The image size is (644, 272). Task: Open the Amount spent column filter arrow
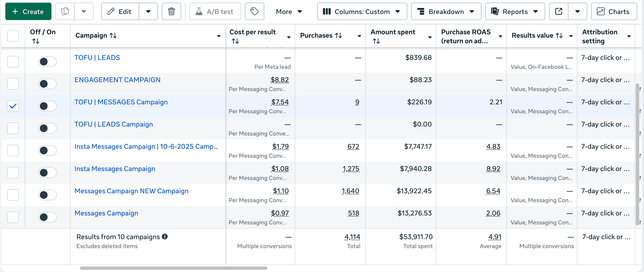point(430,37)
